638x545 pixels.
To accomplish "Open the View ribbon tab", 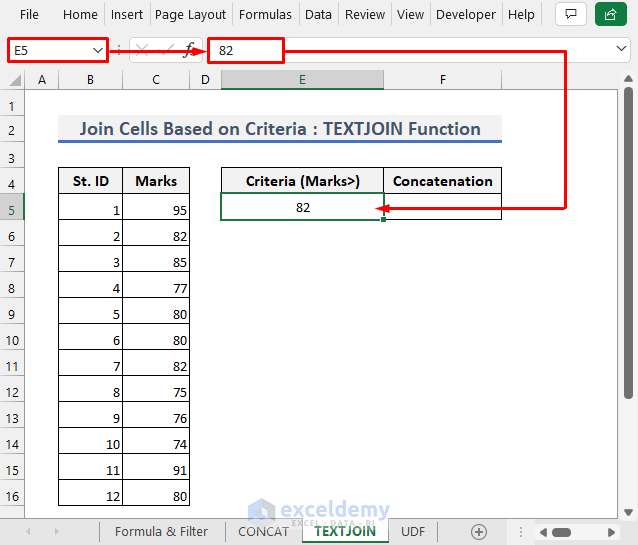I will tap(410, 15).
